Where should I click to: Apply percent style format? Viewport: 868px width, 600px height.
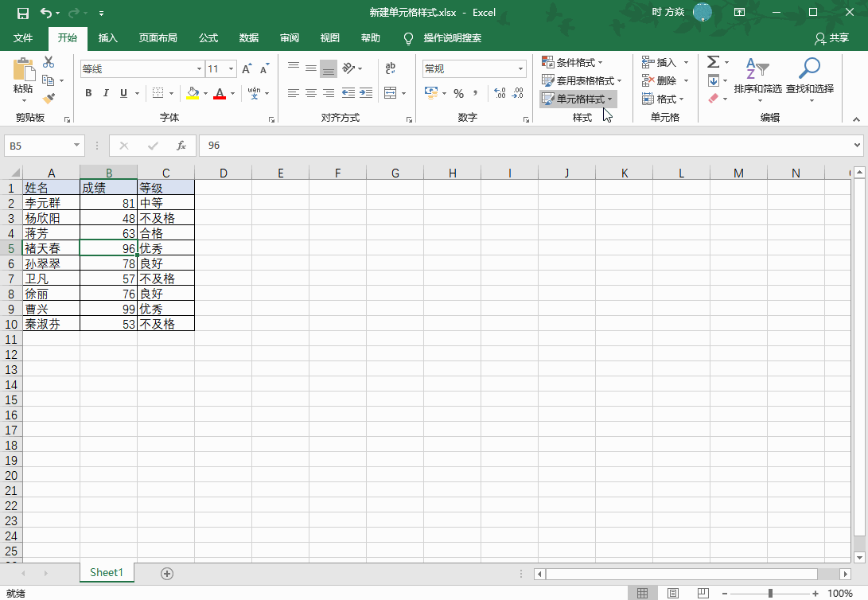tap(458, 94)
